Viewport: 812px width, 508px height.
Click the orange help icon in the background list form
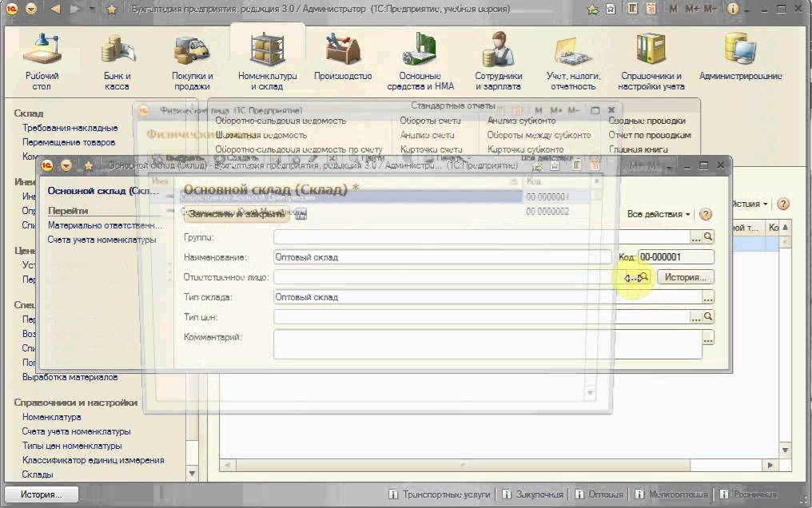(783, 204)
